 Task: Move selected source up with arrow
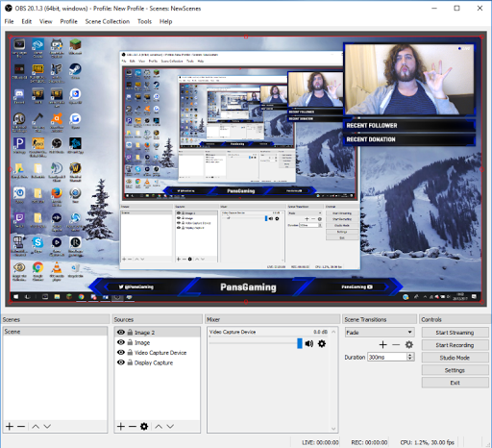[159, 426]
